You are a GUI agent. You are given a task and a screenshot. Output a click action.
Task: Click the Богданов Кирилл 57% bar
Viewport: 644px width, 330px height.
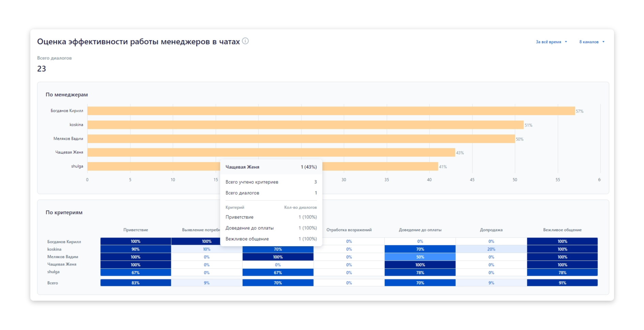click(x=331, y=111)
